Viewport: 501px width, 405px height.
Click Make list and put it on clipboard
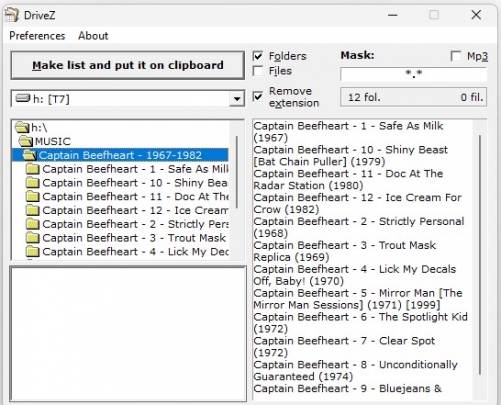click(x=128, y=65)
